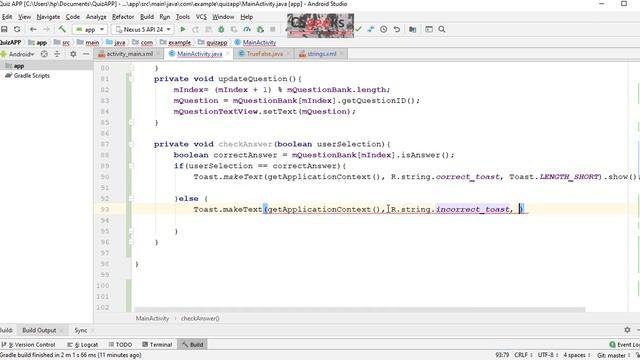Open the Event Log tool window
This screenshot has width=640, height=360.
click(x=624, y=344)
